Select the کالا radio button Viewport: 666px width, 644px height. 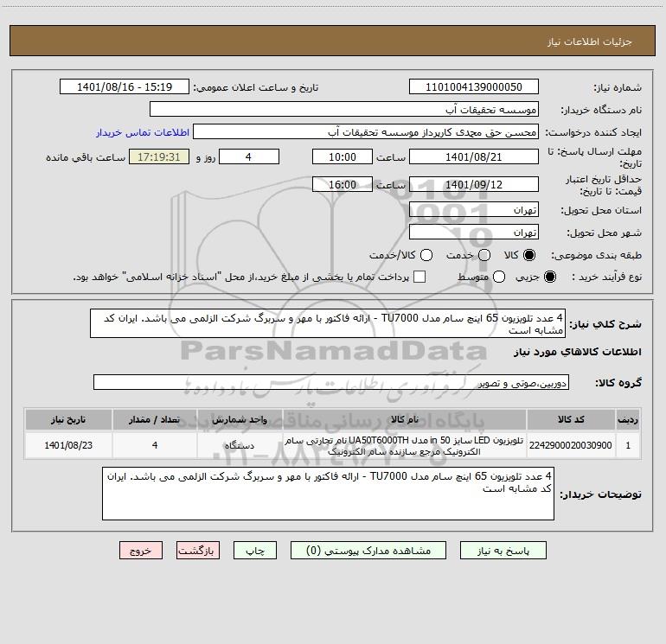click(x=529, y=255)
